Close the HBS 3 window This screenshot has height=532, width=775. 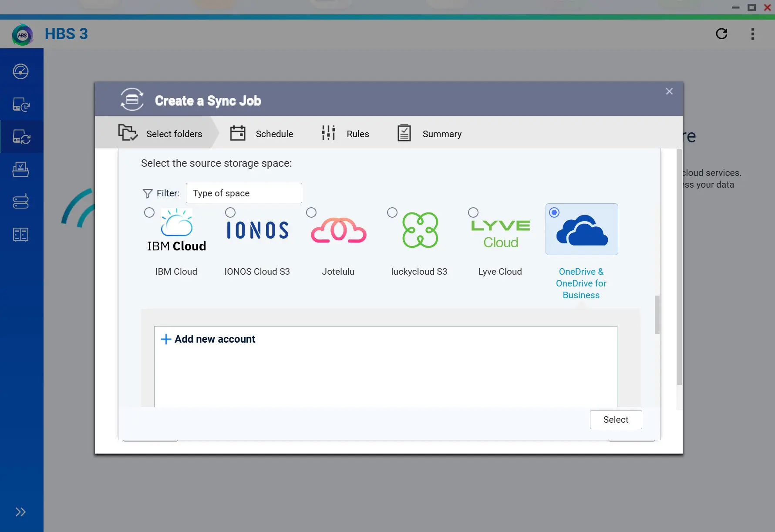pyautogui.click(x=768, y=7)
